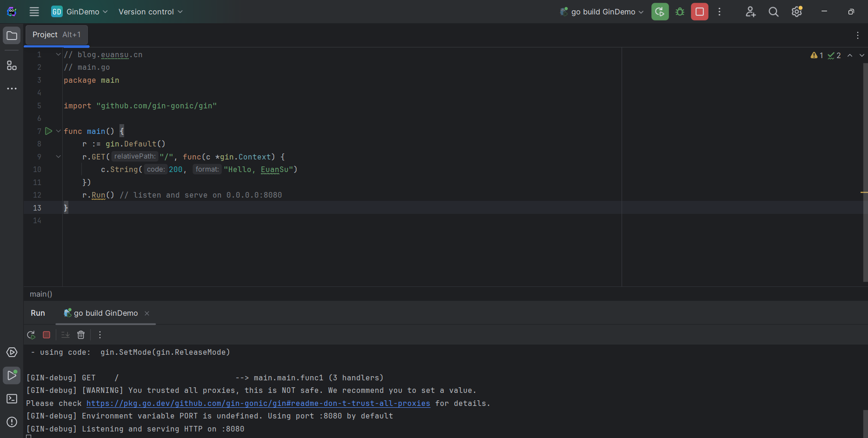Click "package main" on line 3
Screen dimensions: 868x438
(x=92, y=80)
